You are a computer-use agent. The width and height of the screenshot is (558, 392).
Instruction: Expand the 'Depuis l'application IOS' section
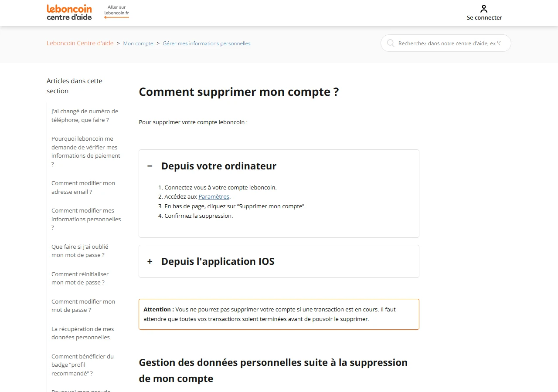point(279,261)
